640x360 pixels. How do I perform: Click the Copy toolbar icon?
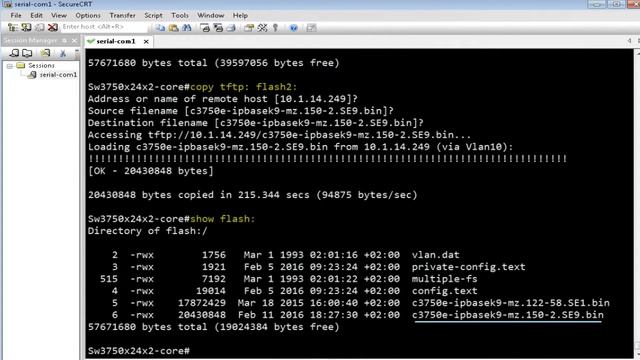pos(160,27)
